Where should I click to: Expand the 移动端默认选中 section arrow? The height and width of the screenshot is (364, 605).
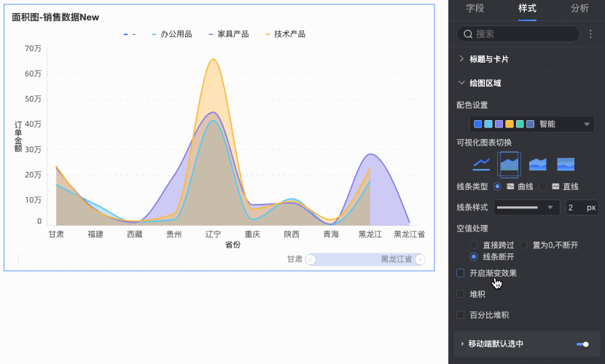tap(462, 344)
